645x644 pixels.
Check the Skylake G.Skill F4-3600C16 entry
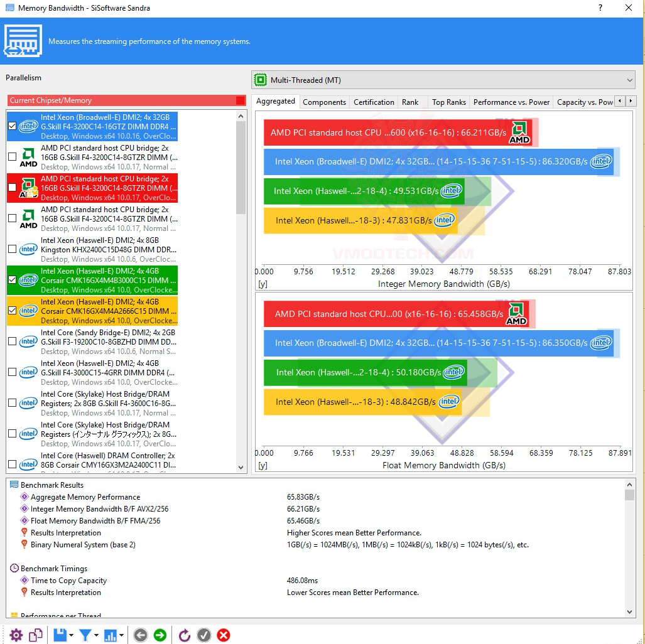[x=13, y=403]
